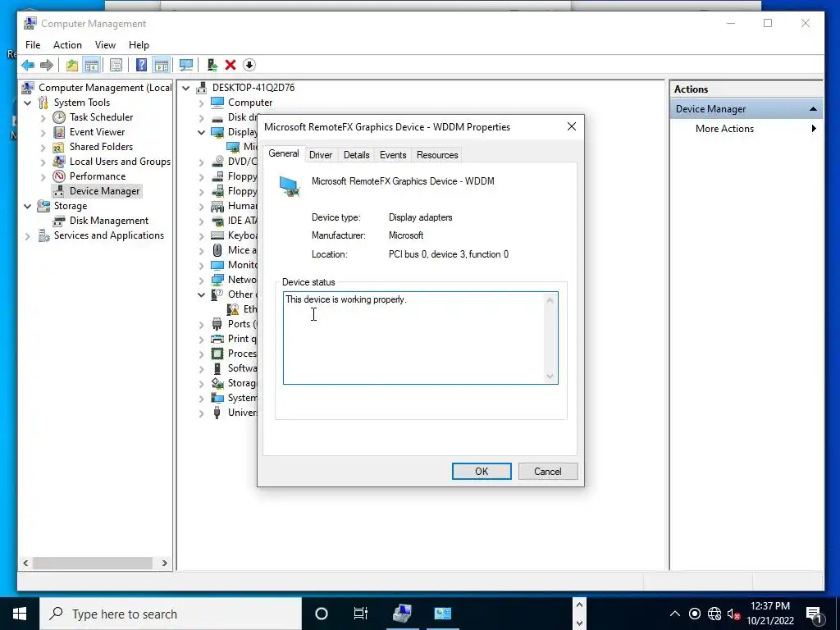Viewport: 840px width, 630px height.
Task: Select Local Users and Groups node
Action: (x=120, y=162)
